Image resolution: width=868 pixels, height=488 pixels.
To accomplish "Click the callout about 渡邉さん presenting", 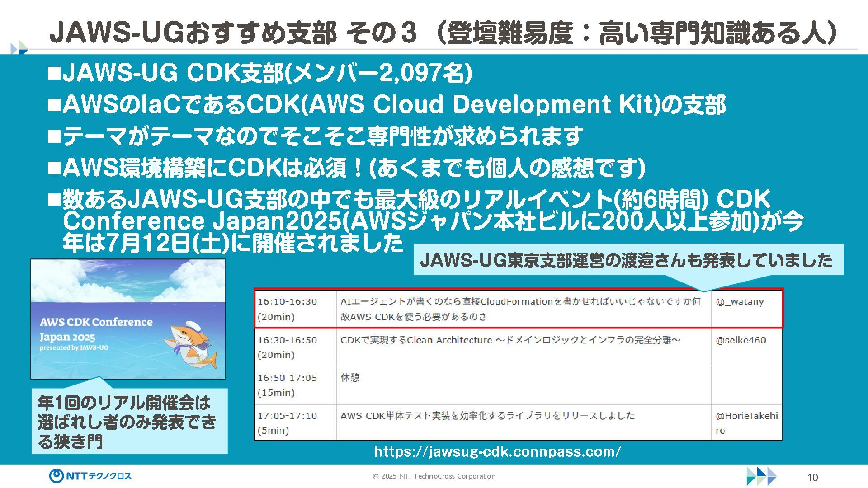I will coord(628,260).
